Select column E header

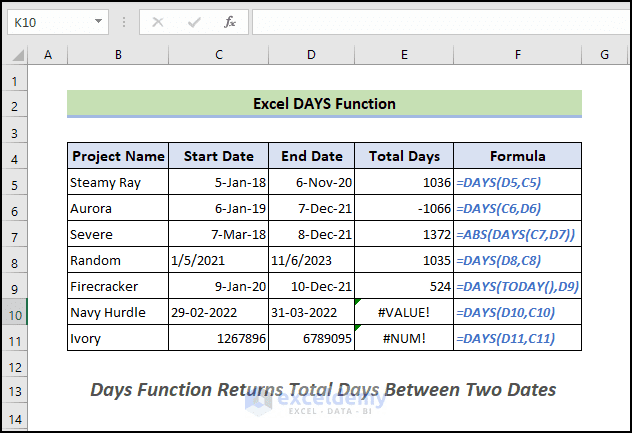click(404, 55)
